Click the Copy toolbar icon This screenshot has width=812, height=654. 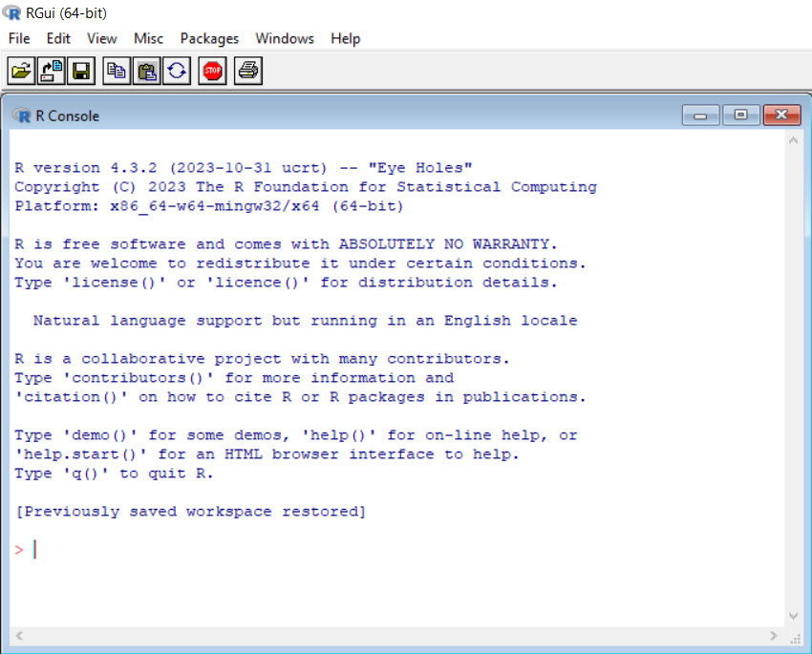click(117, 71)
